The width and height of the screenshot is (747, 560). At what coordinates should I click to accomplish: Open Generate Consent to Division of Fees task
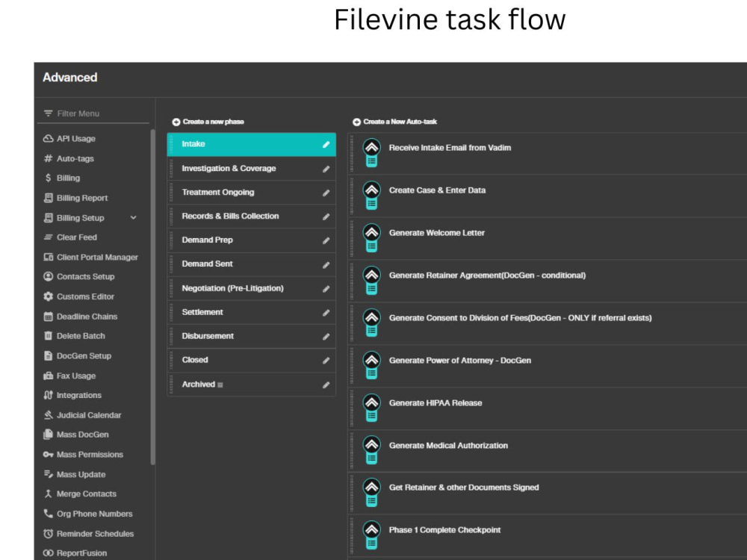pyautogui.click(x=548, y=323)
